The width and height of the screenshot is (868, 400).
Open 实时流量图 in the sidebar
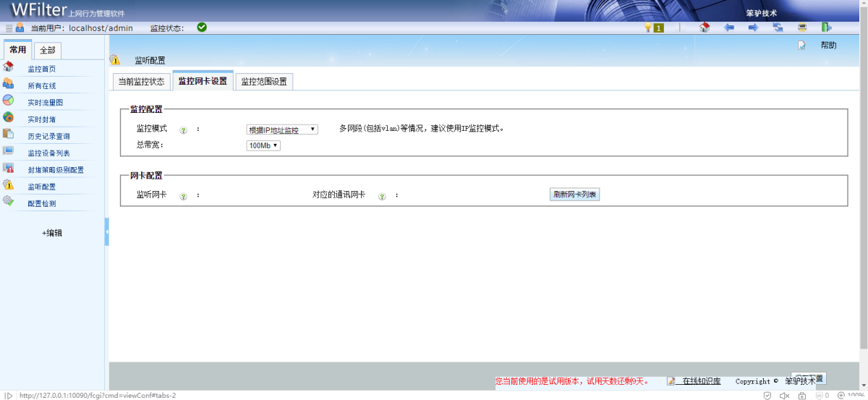(45, 103)
